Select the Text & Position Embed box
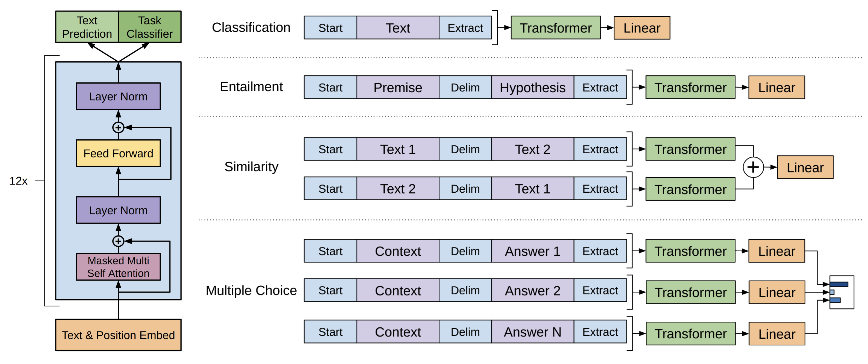Image resolution: width=868 pixels, height=364 pixels. click(x=118, y=335)
